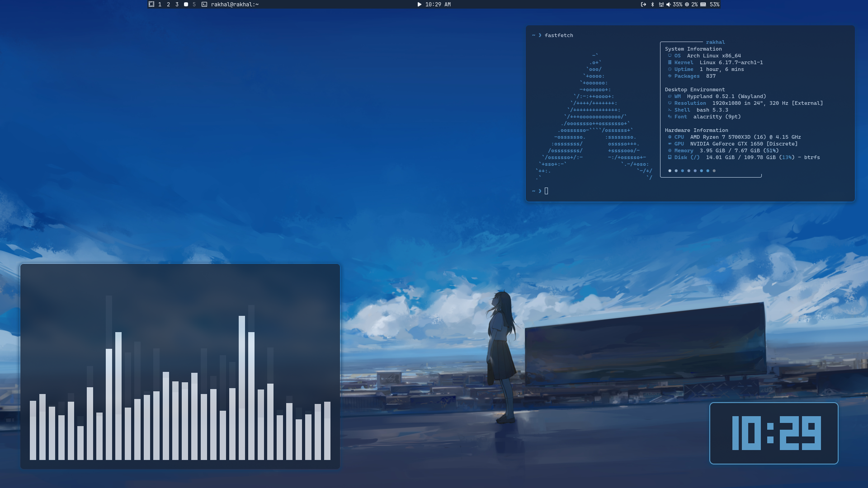Viewport: 868px width, 488px height.
Task: Click the 53% memory usage value
Action: coord(714,5)
